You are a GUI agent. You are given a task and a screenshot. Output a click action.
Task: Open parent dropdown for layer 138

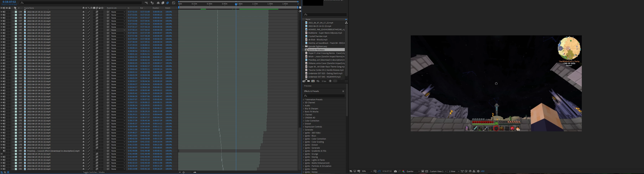tap(118, 24)
